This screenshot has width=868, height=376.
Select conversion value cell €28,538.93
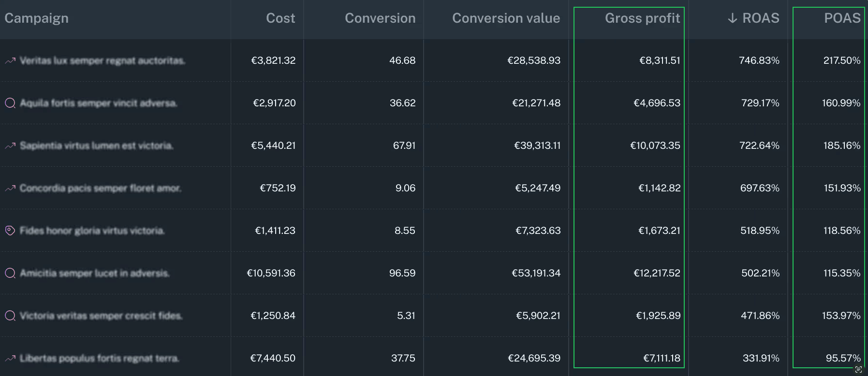pos(534,60)
